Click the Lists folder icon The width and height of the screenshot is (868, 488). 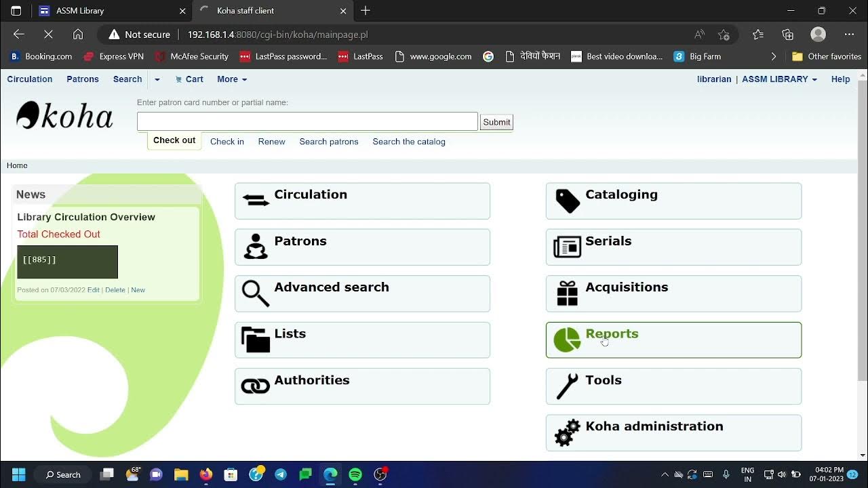click(256, 340)
